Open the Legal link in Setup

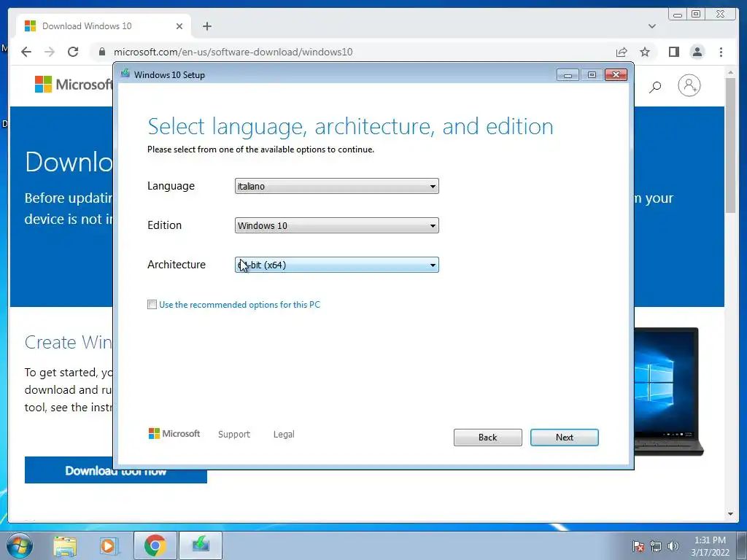coord(284,435)
